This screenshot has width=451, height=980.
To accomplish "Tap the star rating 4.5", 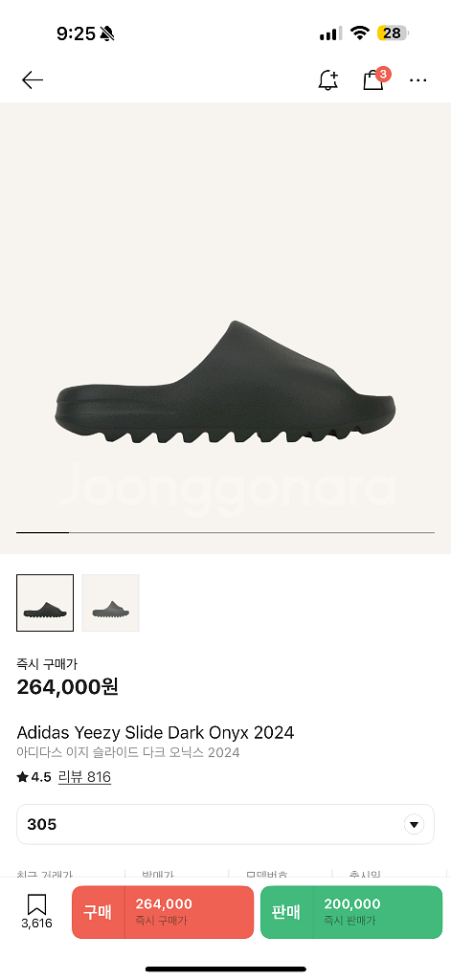I will pos(34,777).
